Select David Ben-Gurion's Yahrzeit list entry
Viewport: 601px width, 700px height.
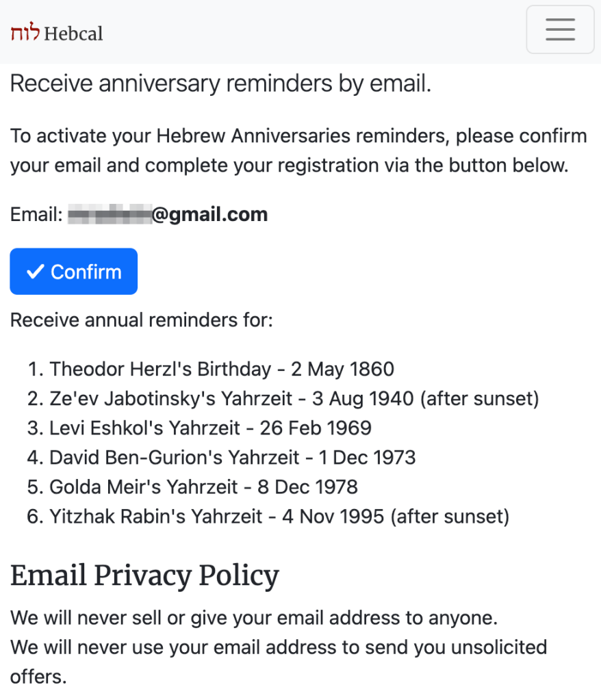coord(233,457)
